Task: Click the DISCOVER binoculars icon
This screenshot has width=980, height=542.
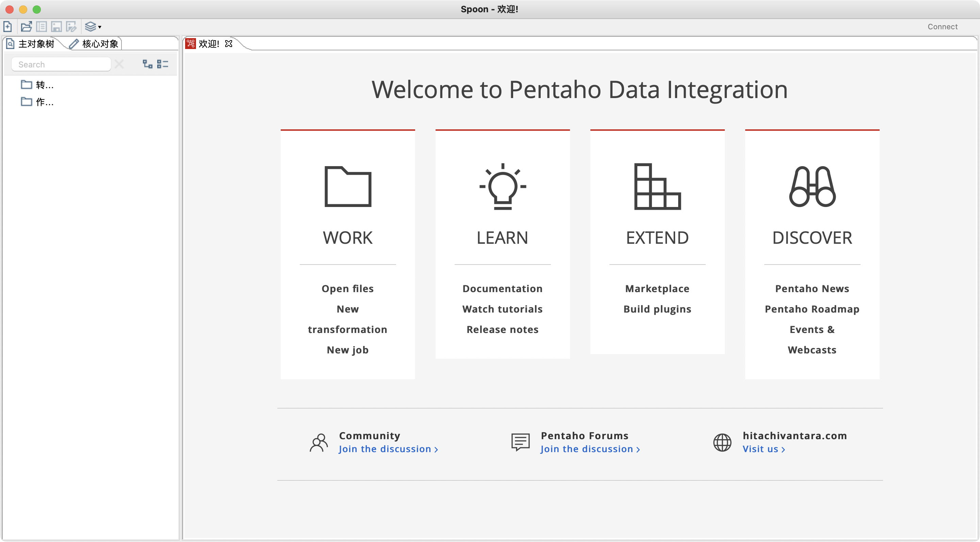Action: 812,187
